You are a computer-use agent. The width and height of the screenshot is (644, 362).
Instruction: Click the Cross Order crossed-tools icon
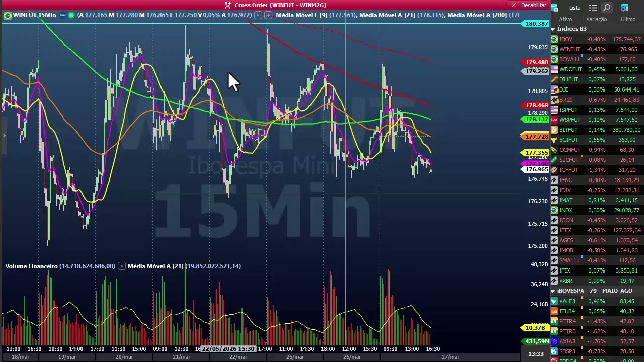(x=228, y=5)
